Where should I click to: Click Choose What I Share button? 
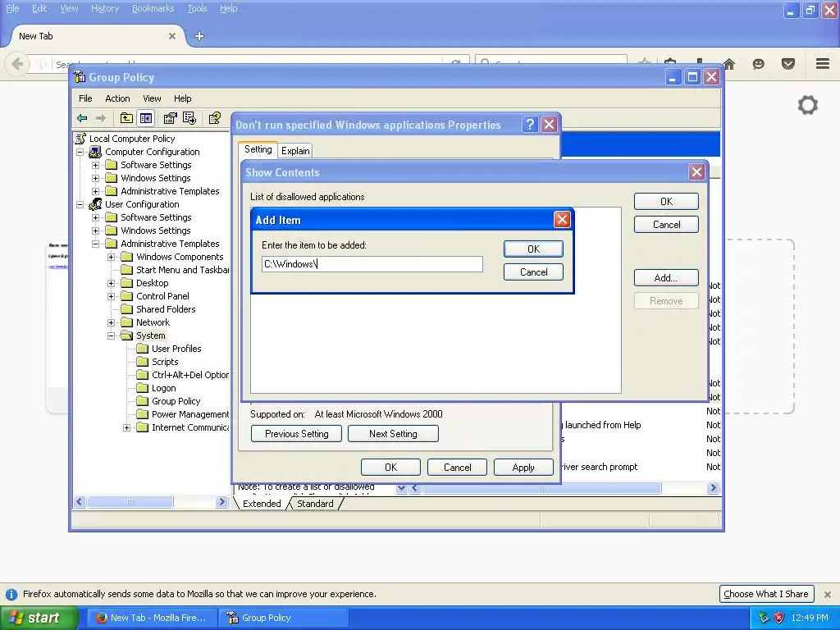[x=766, y=594]
